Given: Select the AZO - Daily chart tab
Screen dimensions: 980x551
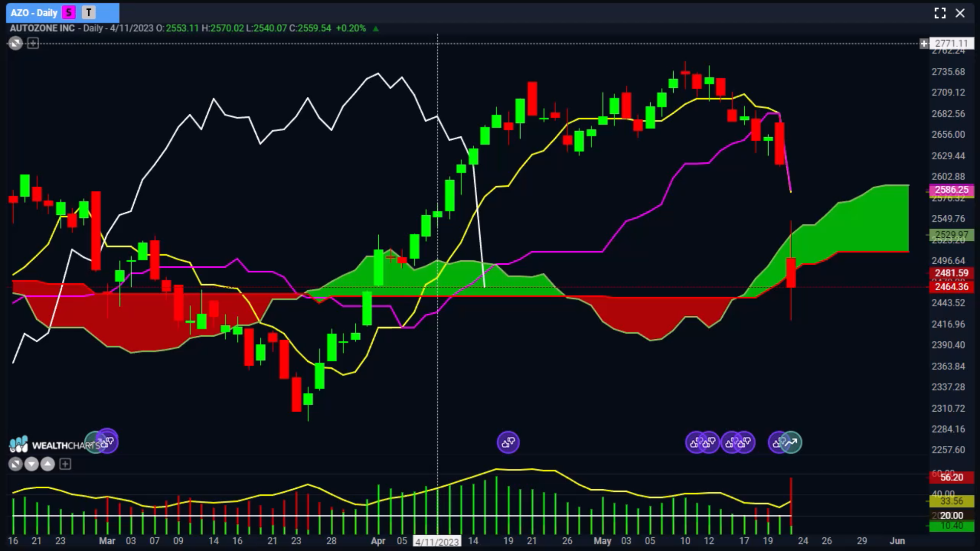Looking at the screenshot, I should tap(62, 12).
